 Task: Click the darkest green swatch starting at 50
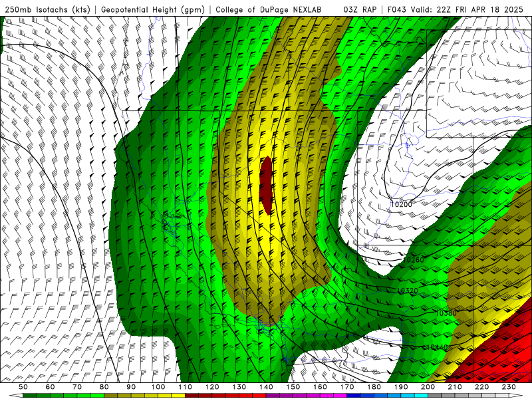coord(30,396)
